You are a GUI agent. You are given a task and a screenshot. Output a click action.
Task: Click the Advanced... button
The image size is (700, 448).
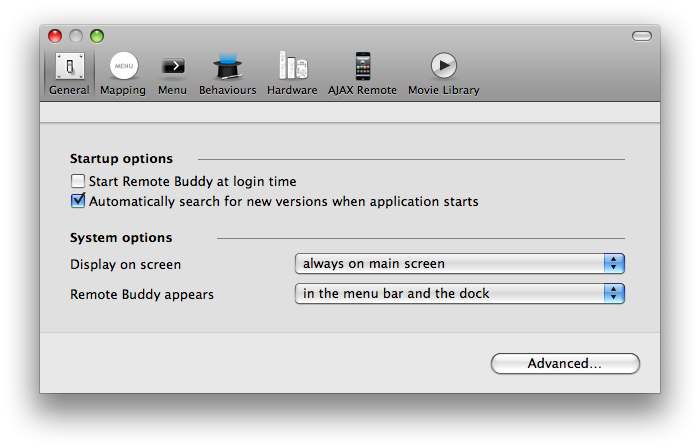[565, 364]
